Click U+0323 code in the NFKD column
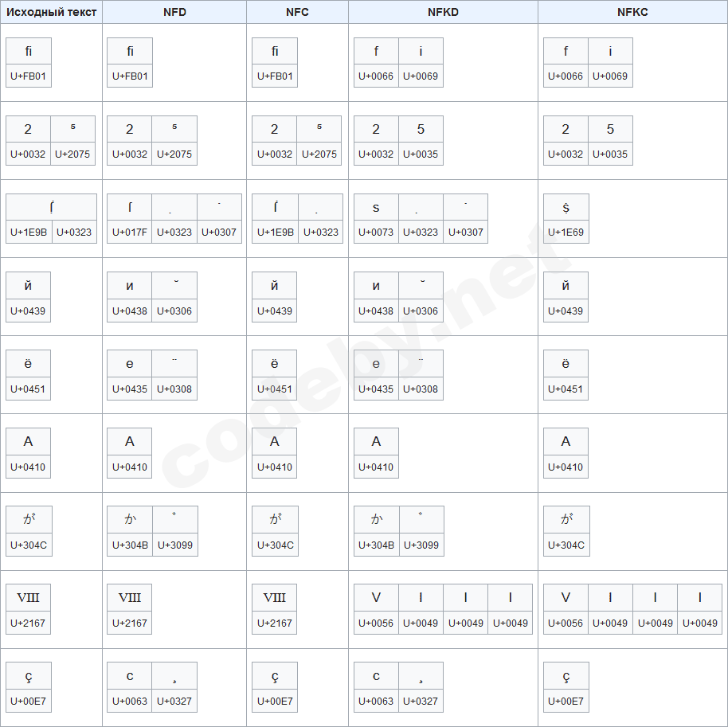This screenshot has height=727, width=728. pyautogui.click(x=421, y=233)
